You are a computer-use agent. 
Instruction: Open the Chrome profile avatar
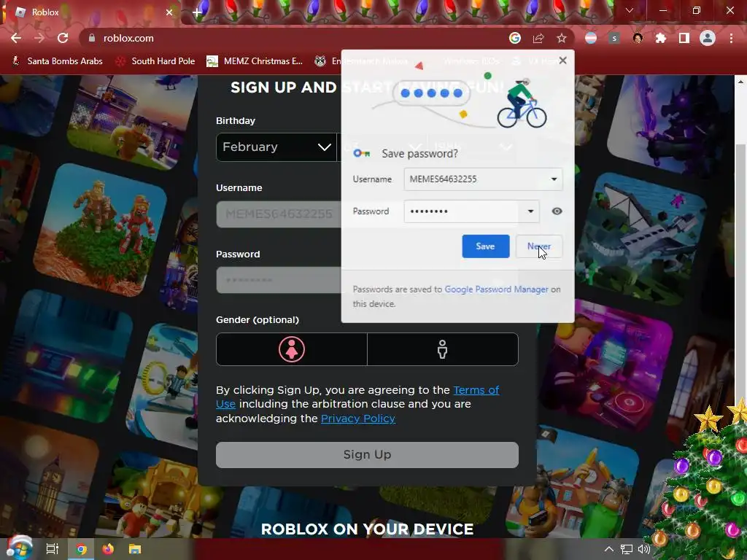[708, 38]
